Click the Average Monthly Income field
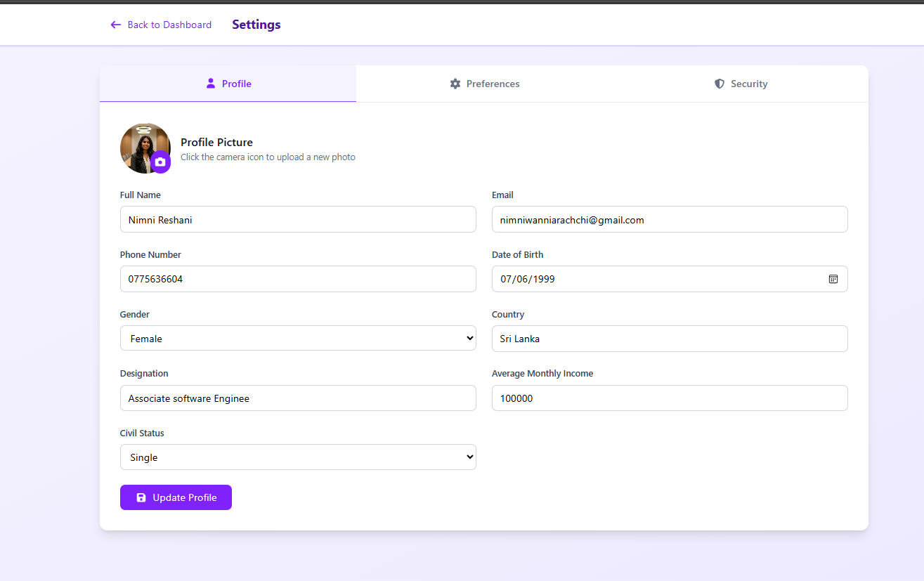The width and height of the screenshot is (924, 581). [x=670, y=398]
